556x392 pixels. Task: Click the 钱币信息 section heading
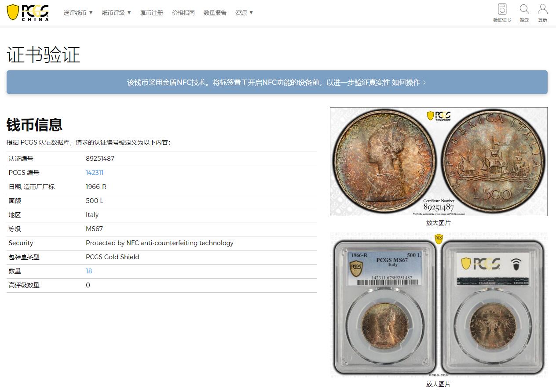click(x=34, y=125)
